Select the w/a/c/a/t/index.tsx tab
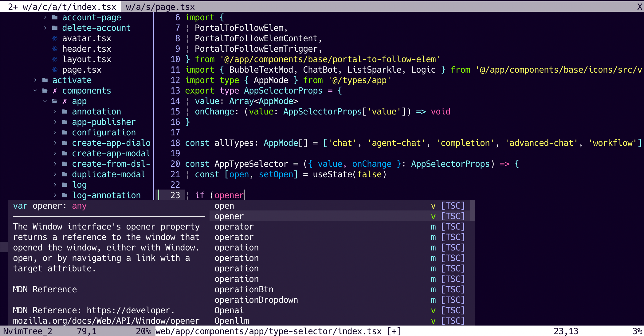 [61, 7]
